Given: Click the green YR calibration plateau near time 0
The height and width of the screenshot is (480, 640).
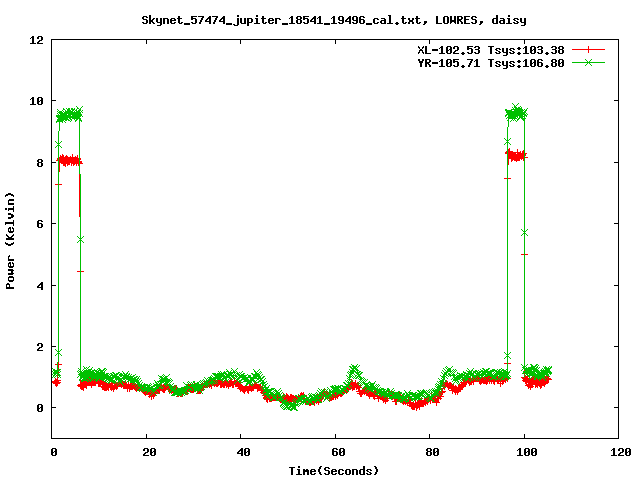Looking at the screenshot, I should (69, 115).
